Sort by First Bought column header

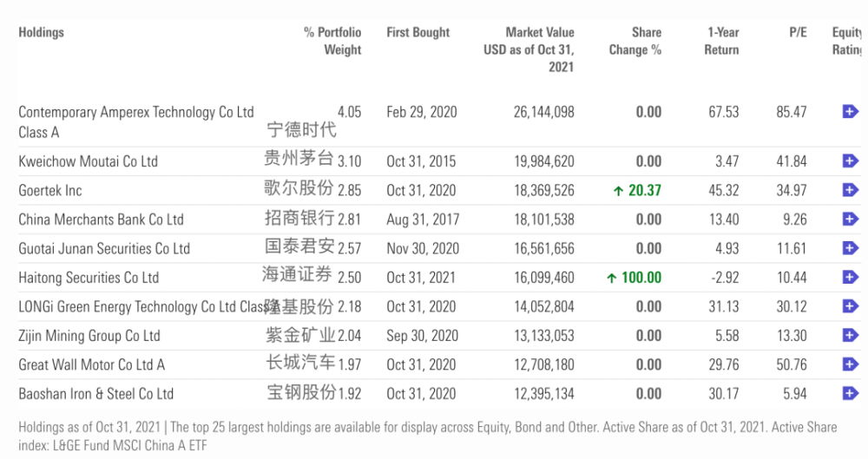click(418, 32)
